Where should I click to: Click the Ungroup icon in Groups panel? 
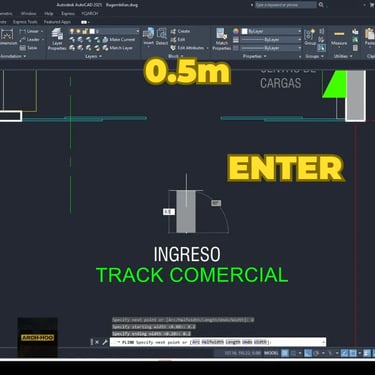pyautogui.click(x=322, y=31)
